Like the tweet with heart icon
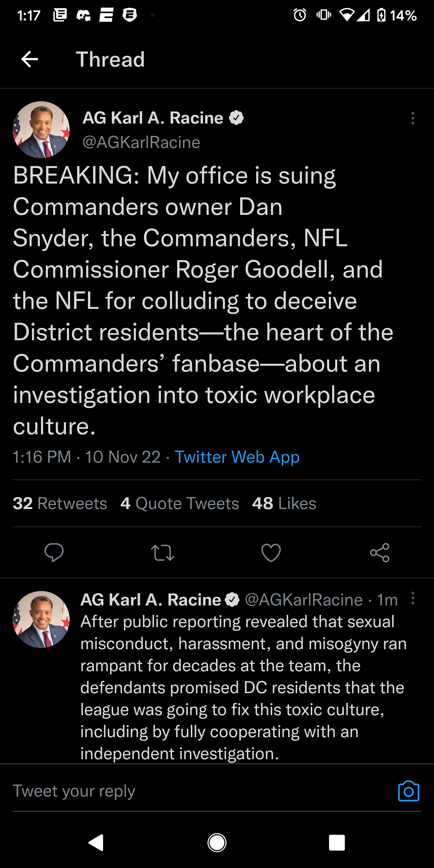Viewport: 434px width, 868px height. click(271, 553)
